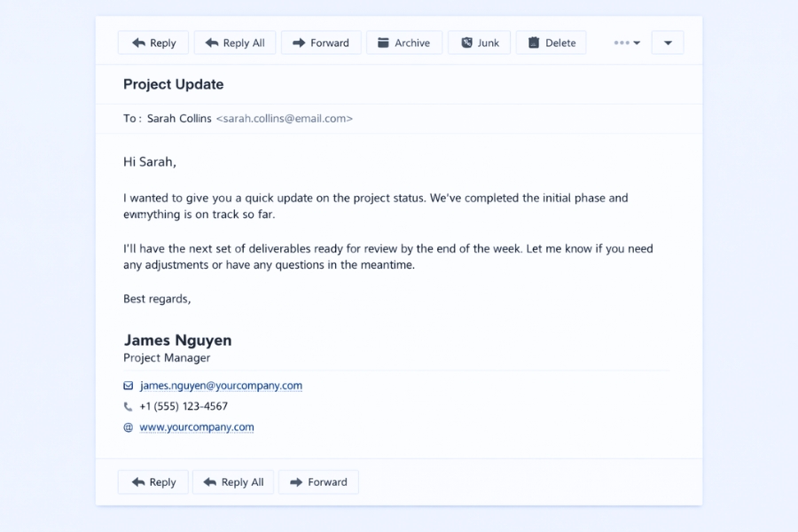Select the Reply All double-arrow icon
The height and width of the screenshot is (532, 798).
tap(214, 42)
